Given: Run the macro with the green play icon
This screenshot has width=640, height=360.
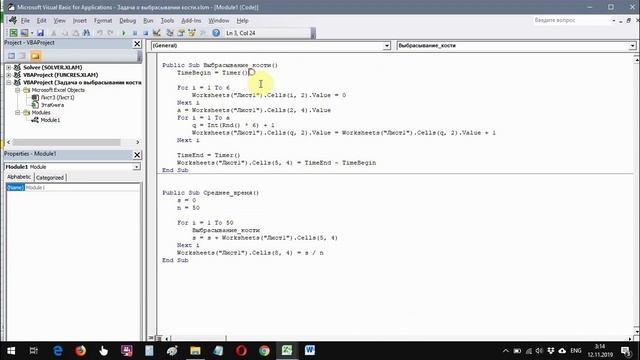Looking at the screenshot, I should [x=124, y=33].
